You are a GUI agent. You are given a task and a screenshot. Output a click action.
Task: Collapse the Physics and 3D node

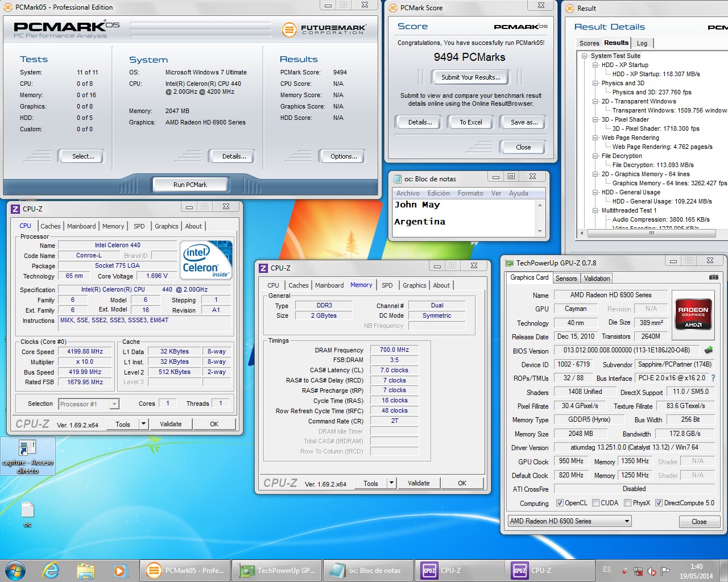tap(595, 83)
